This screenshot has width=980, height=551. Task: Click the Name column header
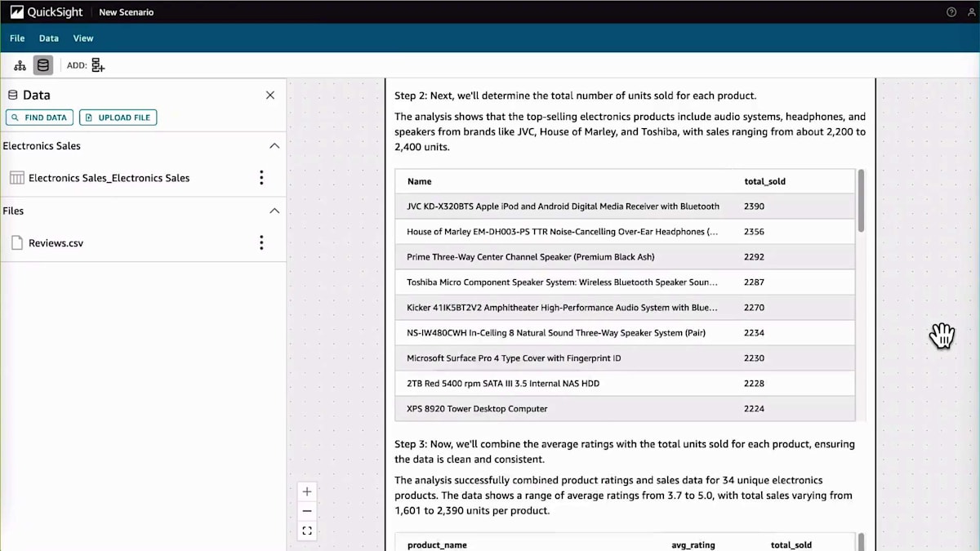pyautogui.click(x=419, y=181)
